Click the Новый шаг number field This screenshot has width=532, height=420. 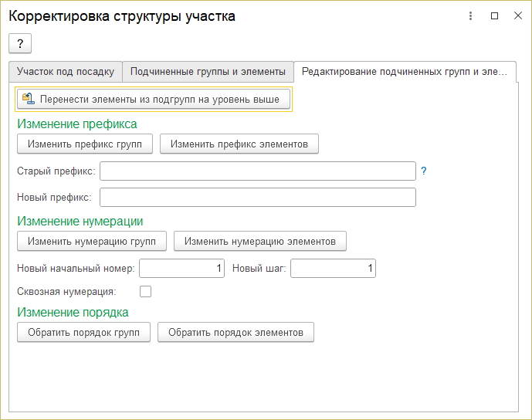[333, 269]
